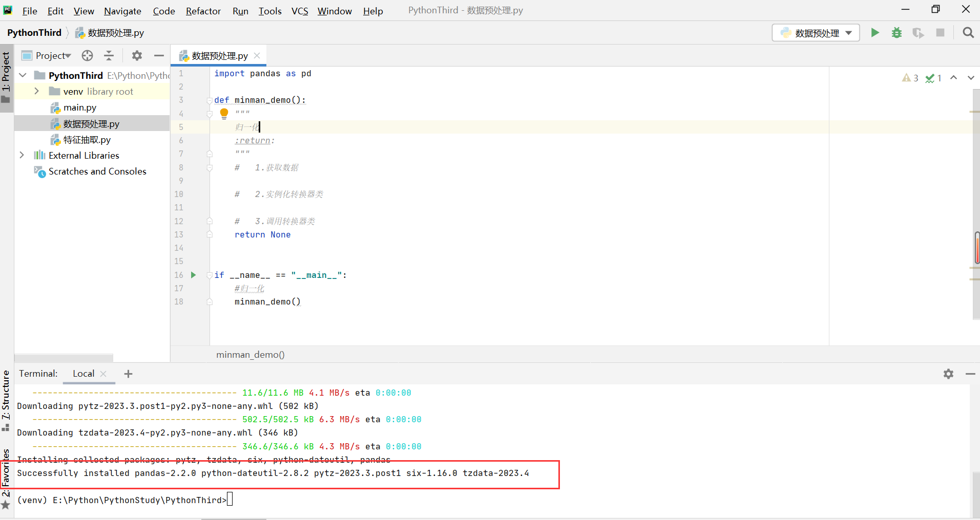Open Terminal settings with the gear icon
Screen dimensions: 980x520
(948, 374)
